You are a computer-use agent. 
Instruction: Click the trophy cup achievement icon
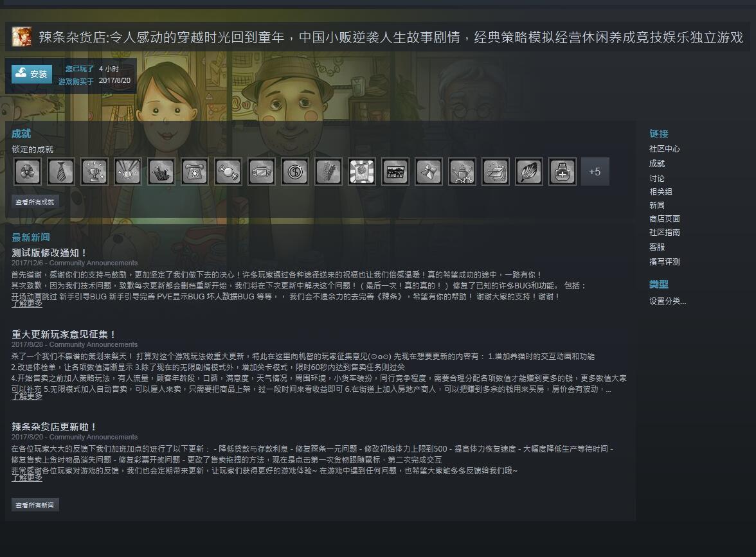pyautogui.click(x=94, y=172)
